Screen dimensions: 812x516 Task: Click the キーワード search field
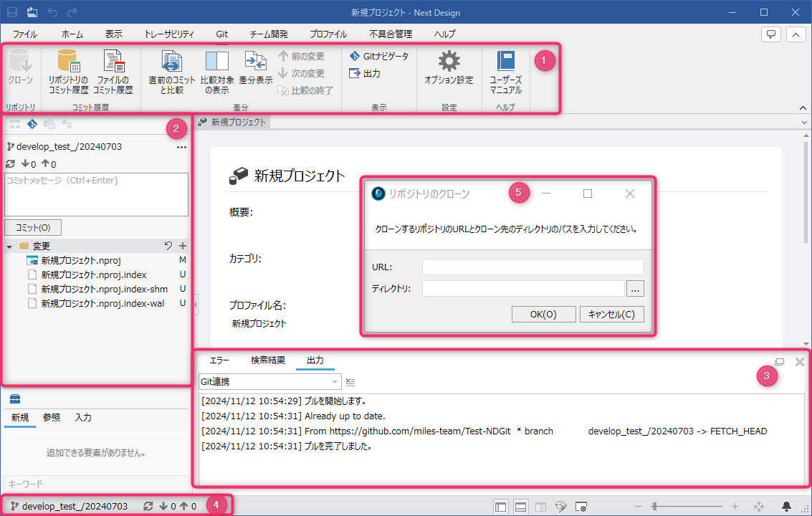click(x=96, y=484)
